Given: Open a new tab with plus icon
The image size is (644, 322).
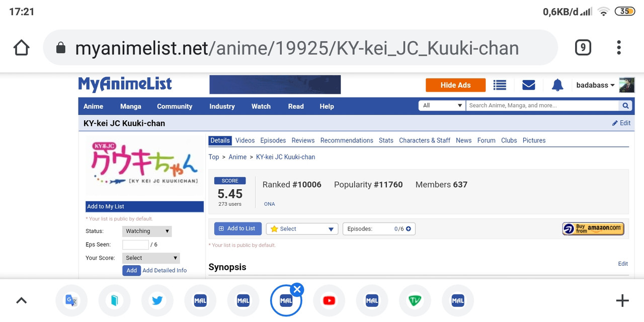Looking at the screenshot, I should (x=622, y=300).
